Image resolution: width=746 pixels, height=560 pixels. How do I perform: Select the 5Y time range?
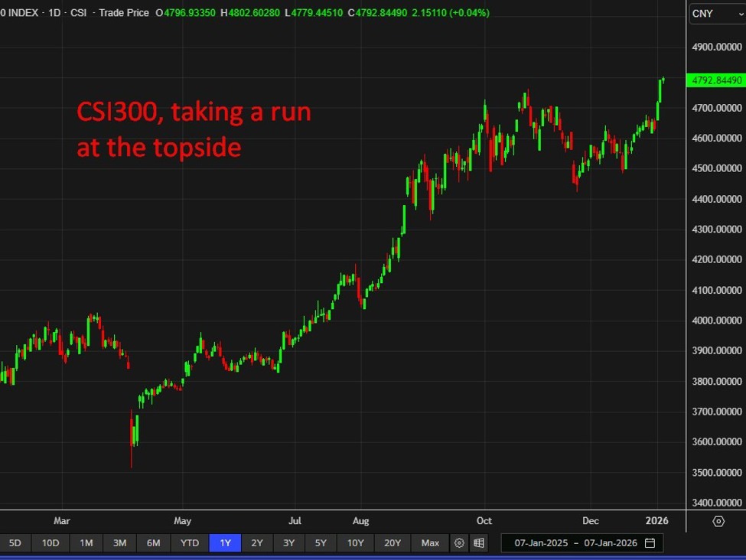pyautogui.click(x=321, y=543)
